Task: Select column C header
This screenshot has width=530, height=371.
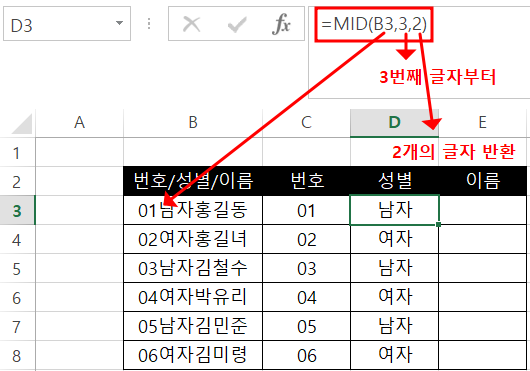Action: 306,123
